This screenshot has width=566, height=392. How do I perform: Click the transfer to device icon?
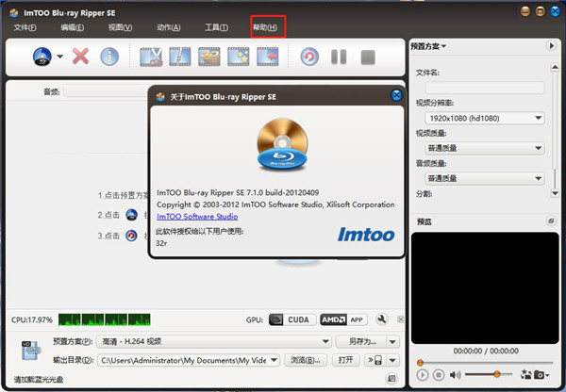tap(375, 360)
